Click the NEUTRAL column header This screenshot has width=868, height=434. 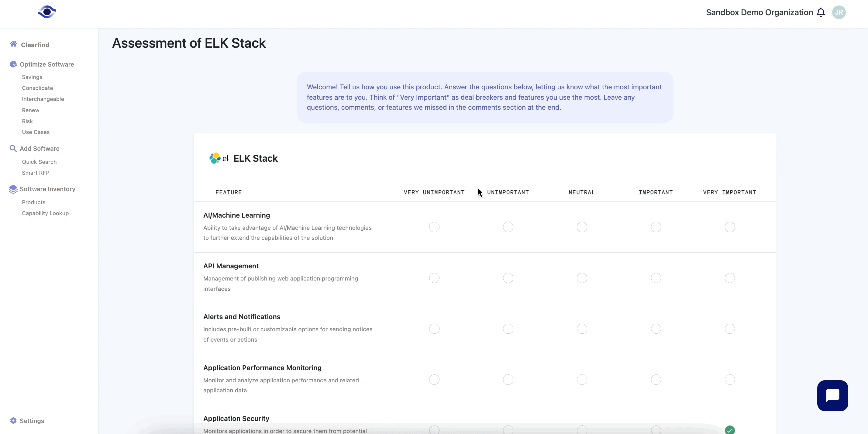pyautogui.click(x=582, y=192)
